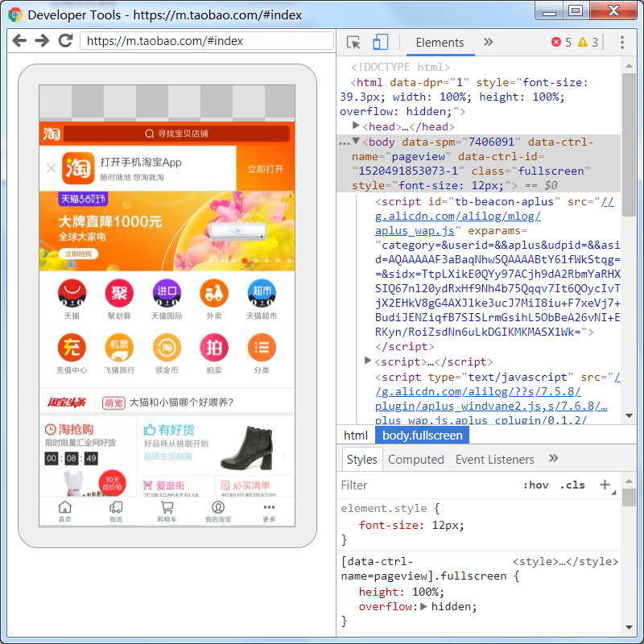Open the Tmall (天猫) icon
644x644 pixels.
pyautogui.click(x=72, y=293)
